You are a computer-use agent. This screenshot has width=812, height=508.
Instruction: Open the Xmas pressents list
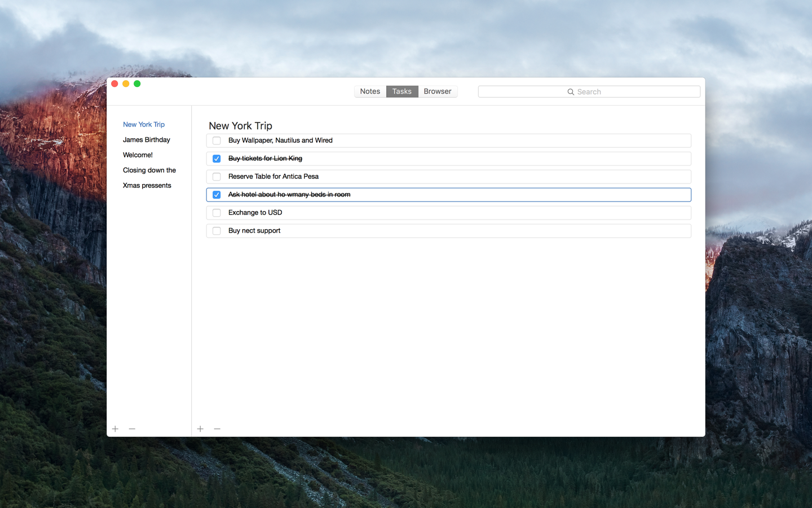(x=147, y=186)
